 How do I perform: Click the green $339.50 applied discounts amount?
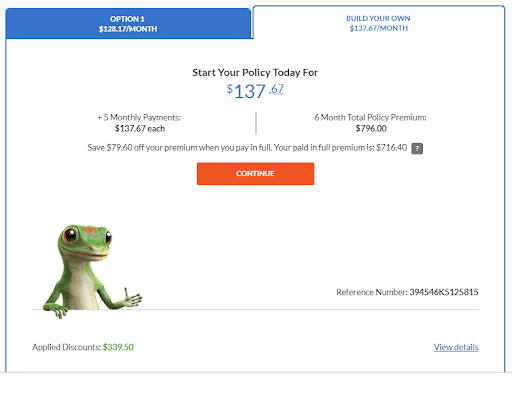click(x=118, y=347)
